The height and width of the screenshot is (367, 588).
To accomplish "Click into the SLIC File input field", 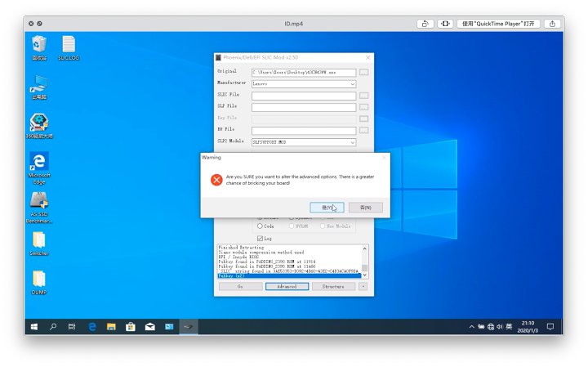I will point(303,96).
